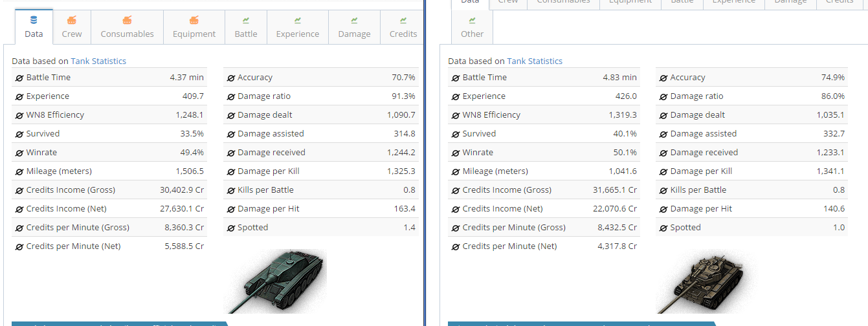Click the database icon on the Data tab

click(34, 20)
